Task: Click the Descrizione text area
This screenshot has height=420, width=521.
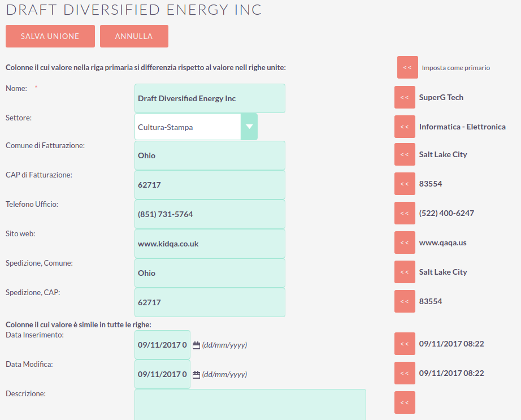Action: tap(250, 405)
